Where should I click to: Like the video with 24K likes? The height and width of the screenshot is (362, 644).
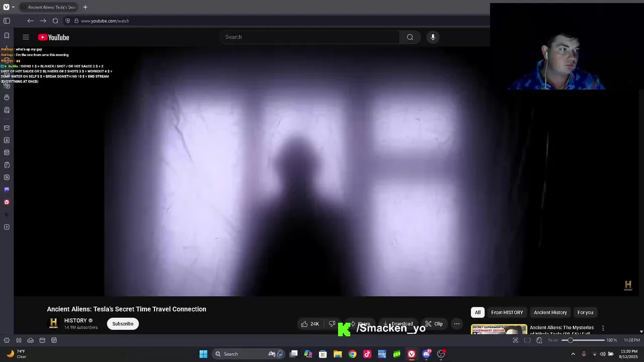[x=310, y=324]
